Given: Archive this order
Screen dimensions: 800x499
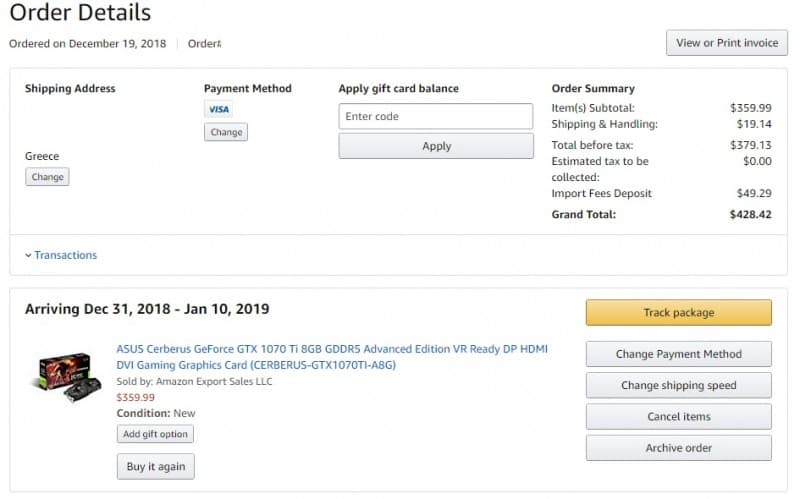Looking at the screenshot, I should [x=679, y=448].
